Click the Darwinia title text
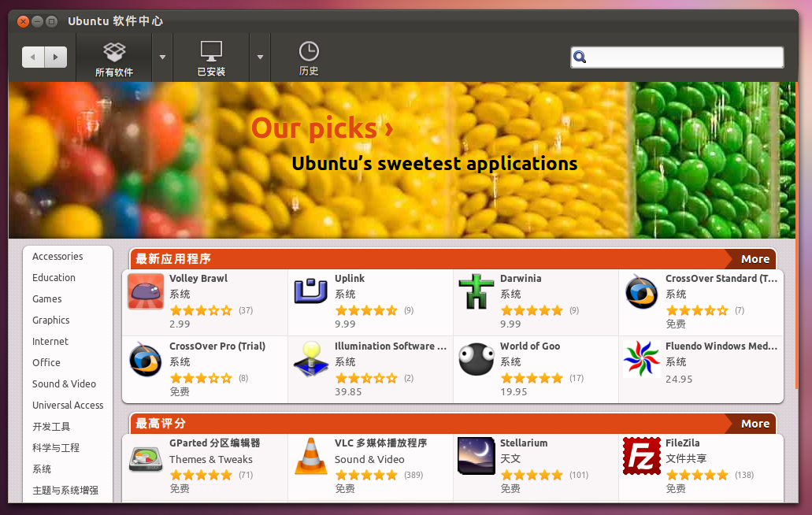812x515 pixels. coord(521,279)
